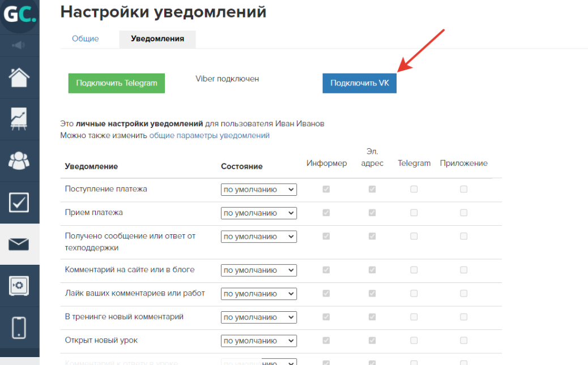Click the Настройки уведомлений page heading
Screen dimensions: 588x365
tap(164, 12)
